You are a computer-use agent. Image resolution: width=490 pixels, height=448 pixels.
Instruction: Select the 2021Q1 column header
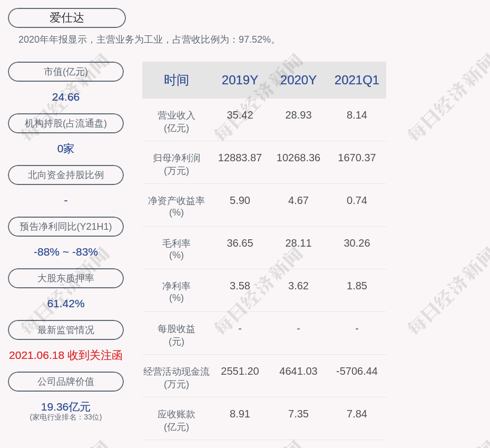click(357, 80)
